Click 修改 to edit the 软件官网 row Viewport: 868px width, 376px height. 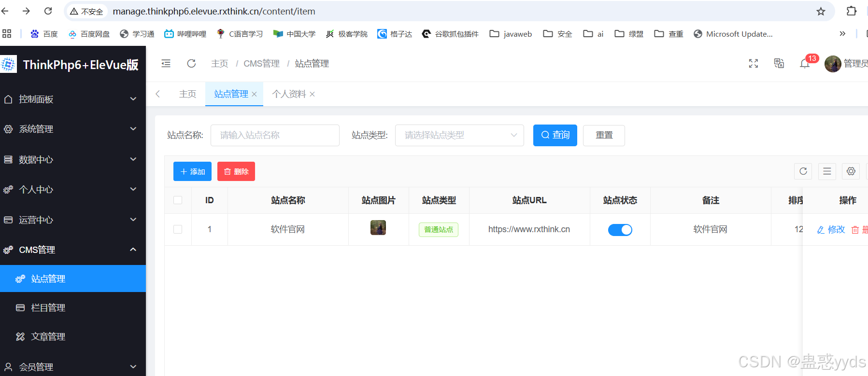point(831,230)
